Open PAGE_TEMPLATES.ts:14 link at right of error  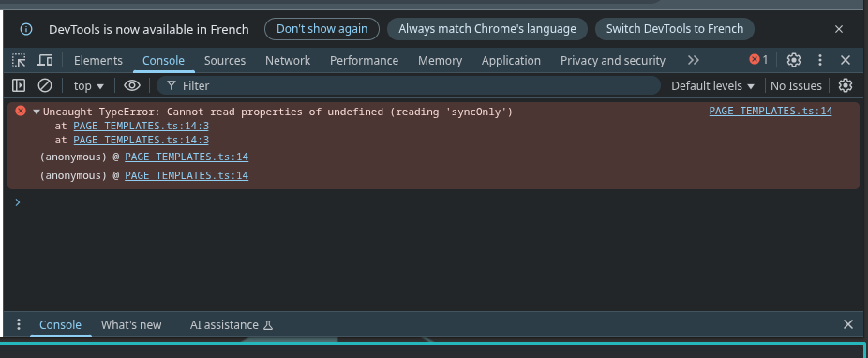(x=771, y=112)
